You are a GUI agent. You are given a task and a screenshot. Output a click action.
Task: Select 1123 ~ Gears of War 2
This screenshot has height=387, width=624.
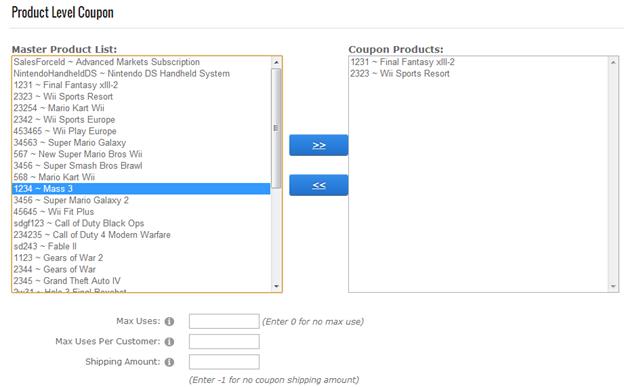(141, 258)
